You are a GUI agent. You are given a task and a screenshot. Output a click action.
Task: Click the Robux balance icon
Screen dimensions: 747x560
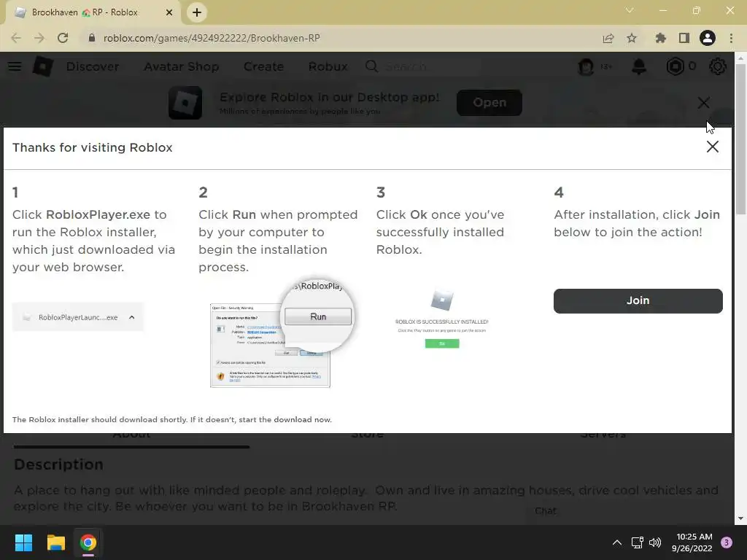(675, 66)
